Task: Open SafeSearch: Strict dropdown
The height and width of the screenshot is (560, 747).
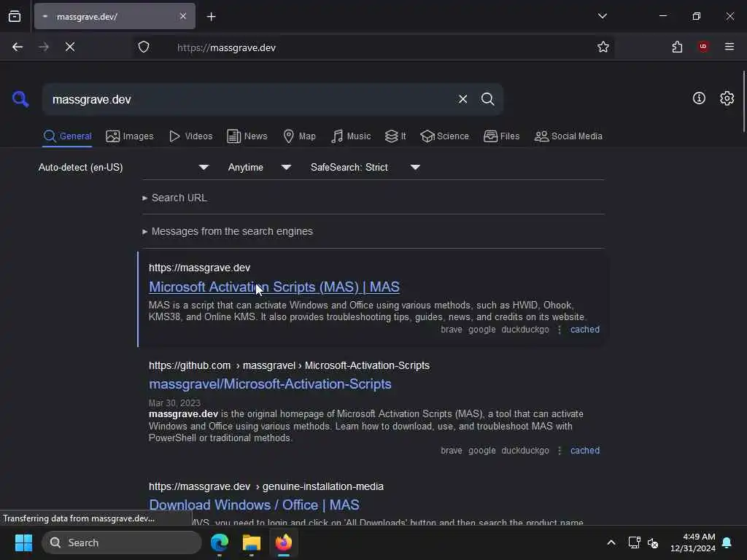Action: pos(365,167)
